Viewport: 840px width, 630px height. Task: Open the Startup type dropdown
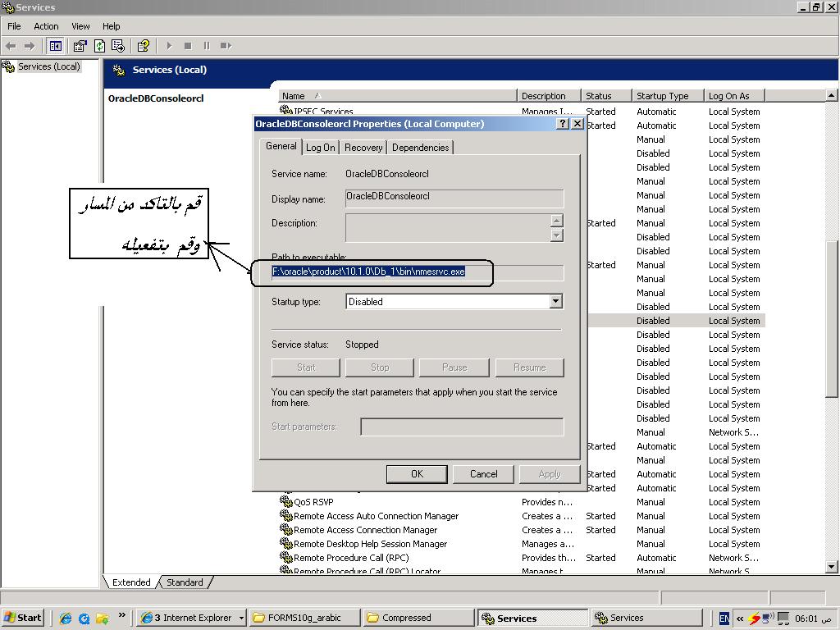(555, 302)
